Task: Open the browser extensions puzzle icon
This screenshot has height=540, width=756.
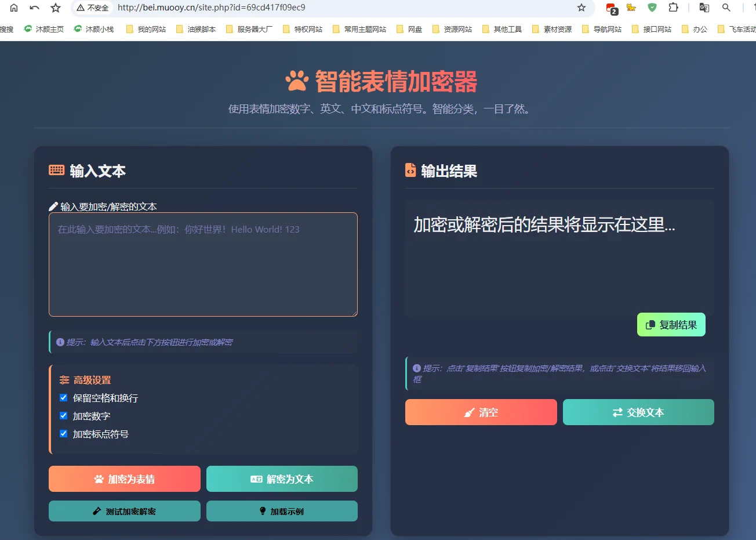Action: 673,8
